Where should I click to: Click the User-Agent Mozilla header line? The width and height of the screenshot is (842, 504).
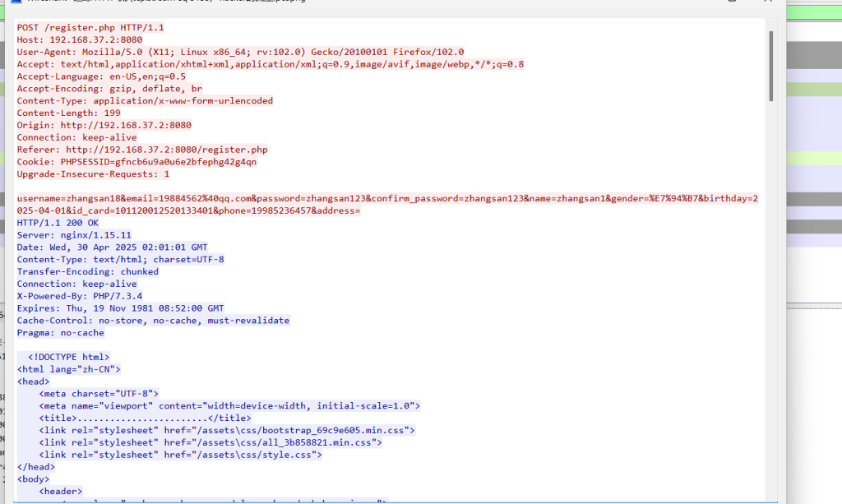pos(240,52)
